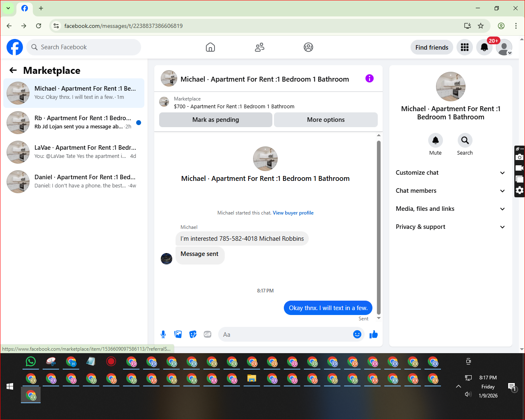Open the Menu grid icon
This screenshot has height=420, width=525.
465,47
